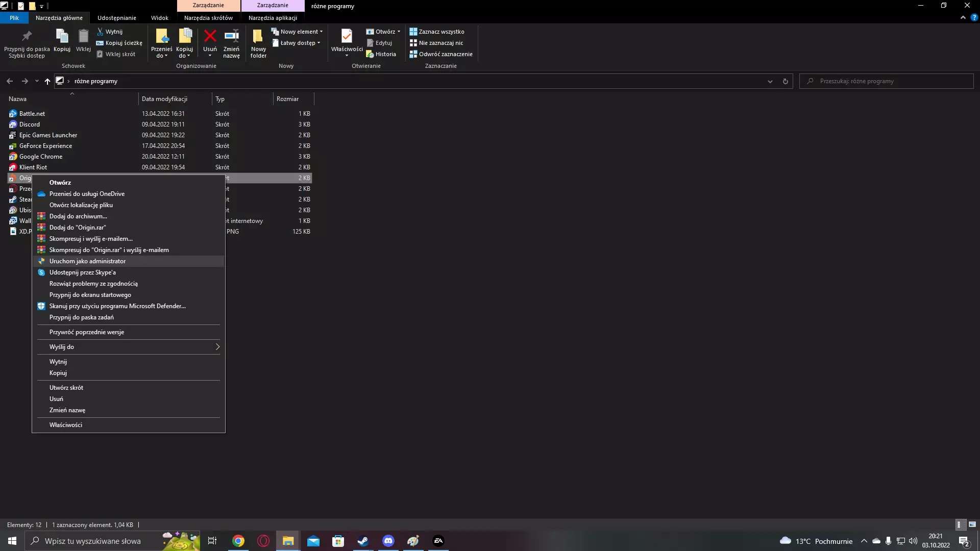The width and height of the screenshot is (980, 551).
Task: Click Właściwości at the context menu bottom
Action: [65, 425]
